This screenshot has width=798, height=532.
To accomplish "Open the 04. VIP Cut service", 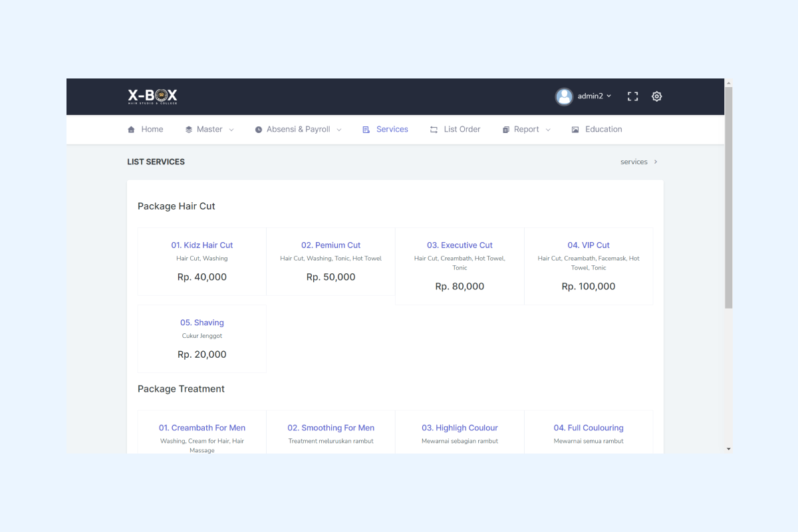I will 589,245.
